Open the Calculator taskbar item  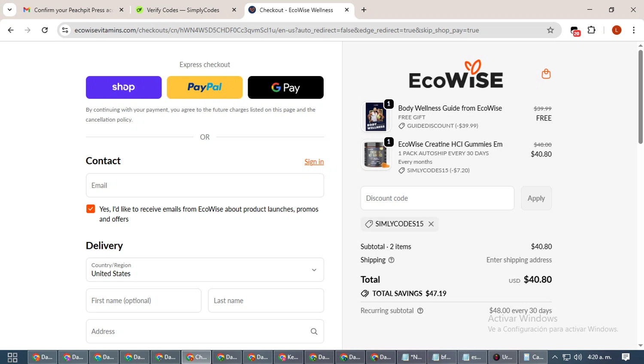coord(534,357)
